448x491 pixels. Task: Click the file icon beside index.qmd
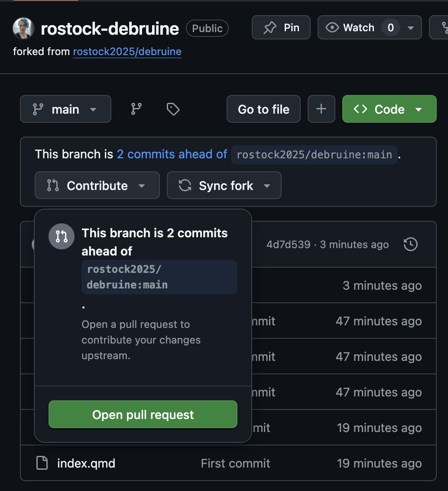(x=42, y=463)
